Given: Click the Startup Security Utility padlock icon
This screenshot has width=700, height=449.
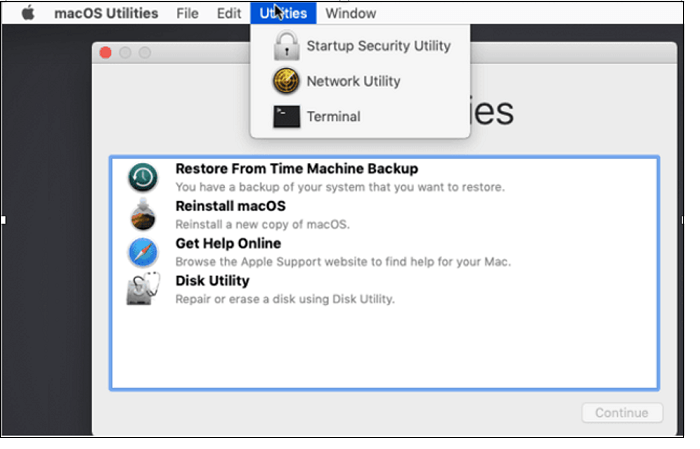Looking at the screenshot, I should click(286, 46).
